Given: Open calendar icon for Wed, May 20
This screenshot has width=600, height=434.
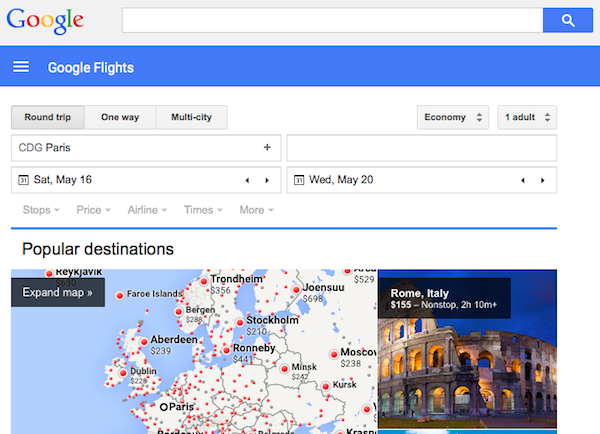Looking at the screenshot, I should click(298, 180).
